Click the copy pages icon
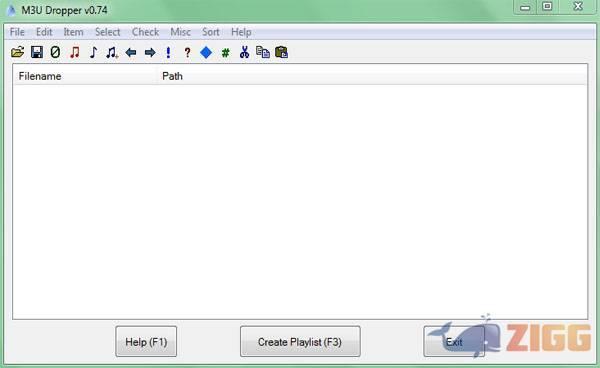This screenshot has height=368, width=600. (x=263, y=52)
